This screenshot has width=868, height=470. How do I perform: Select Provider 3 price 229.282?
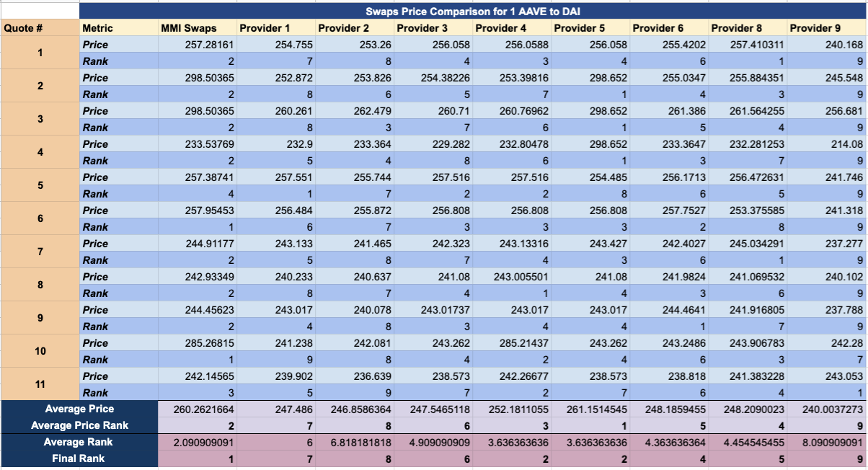coord(433,144)
